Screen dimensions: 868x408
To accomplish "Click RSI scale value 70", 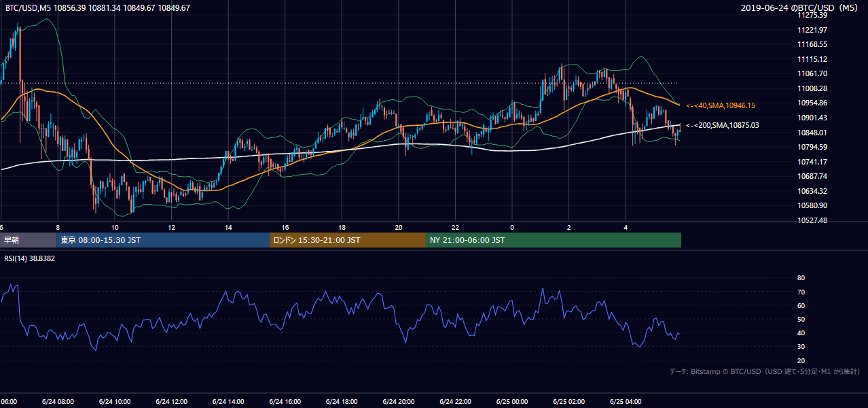I will (x=801, y=292).
